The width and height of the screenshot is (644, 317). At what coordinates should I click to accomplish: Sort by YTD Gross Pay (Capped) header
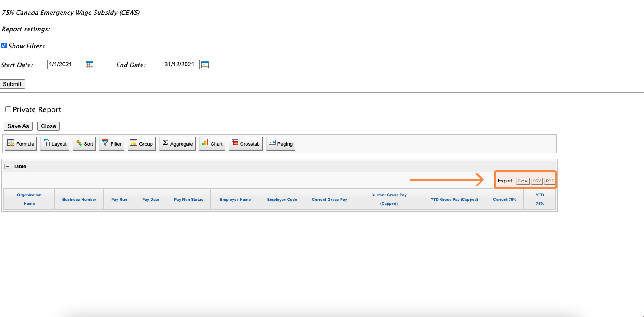(x=454, y=199)
